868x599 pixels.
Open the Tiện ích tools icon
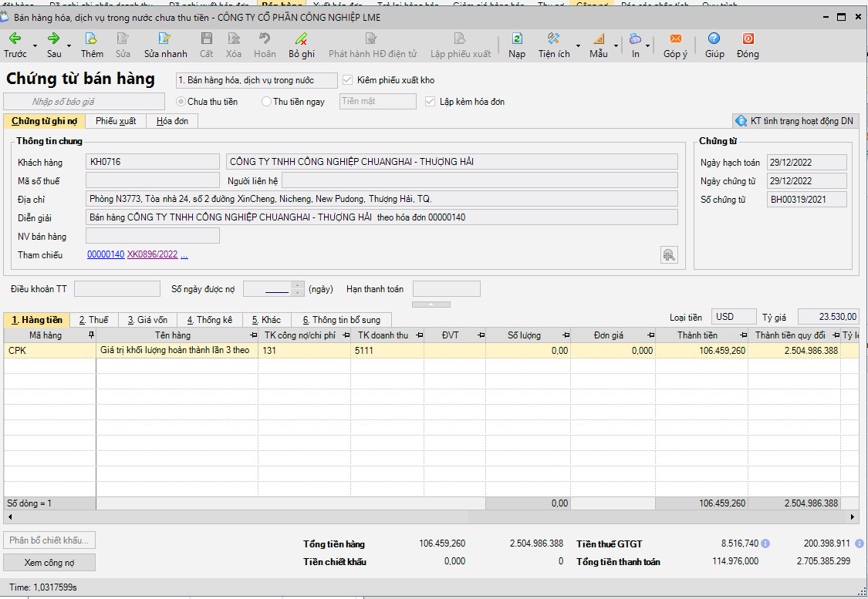(x=553, y=39)
